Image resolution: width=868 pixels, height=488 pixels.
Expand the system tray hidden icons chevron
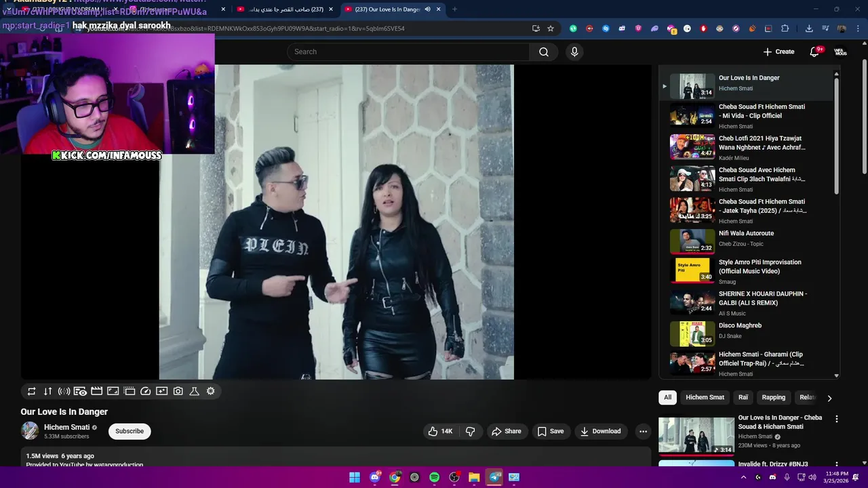(743, 477)
